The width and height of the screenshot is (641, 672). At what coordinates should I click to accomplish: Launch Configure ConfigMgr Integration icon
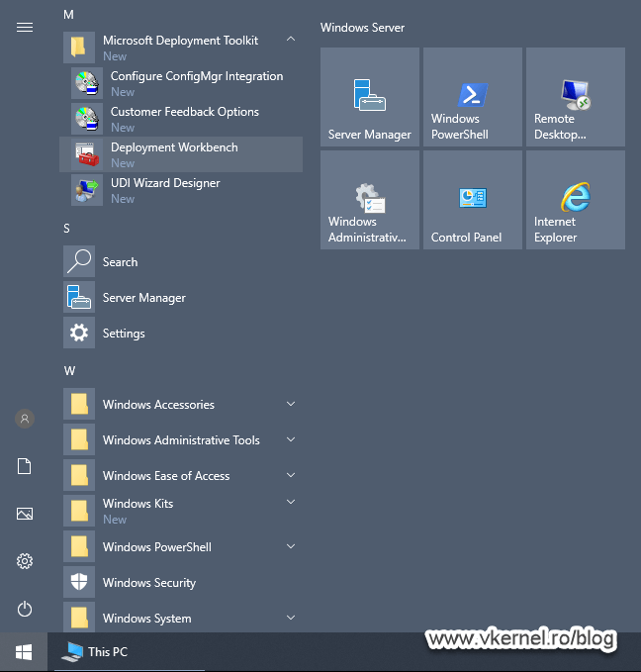tap(87, 83)
